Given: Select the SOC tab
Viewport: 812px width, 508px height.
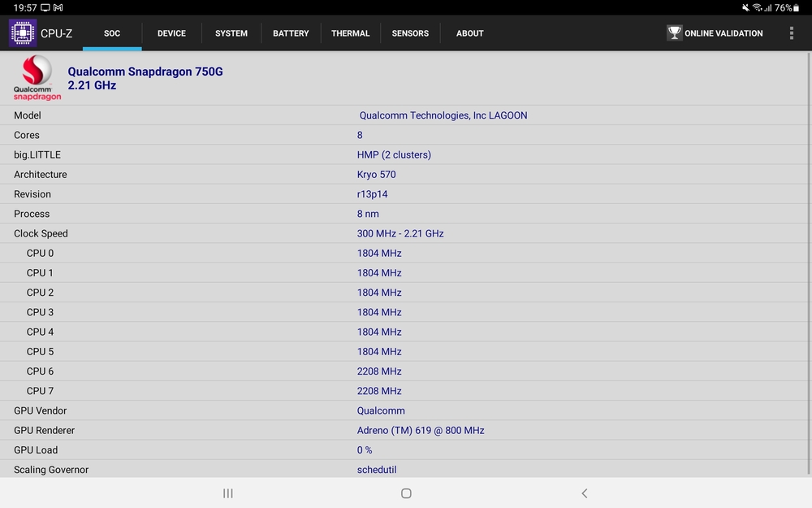Looking at the screenshot, I should (x=112, y=33).
